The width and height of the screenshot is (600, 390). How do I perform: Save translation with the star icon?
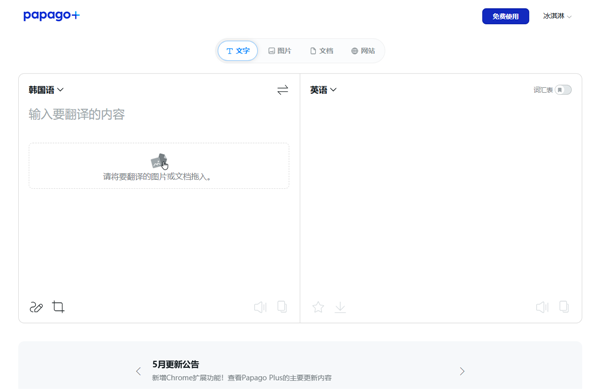click(x=318, y=307)
